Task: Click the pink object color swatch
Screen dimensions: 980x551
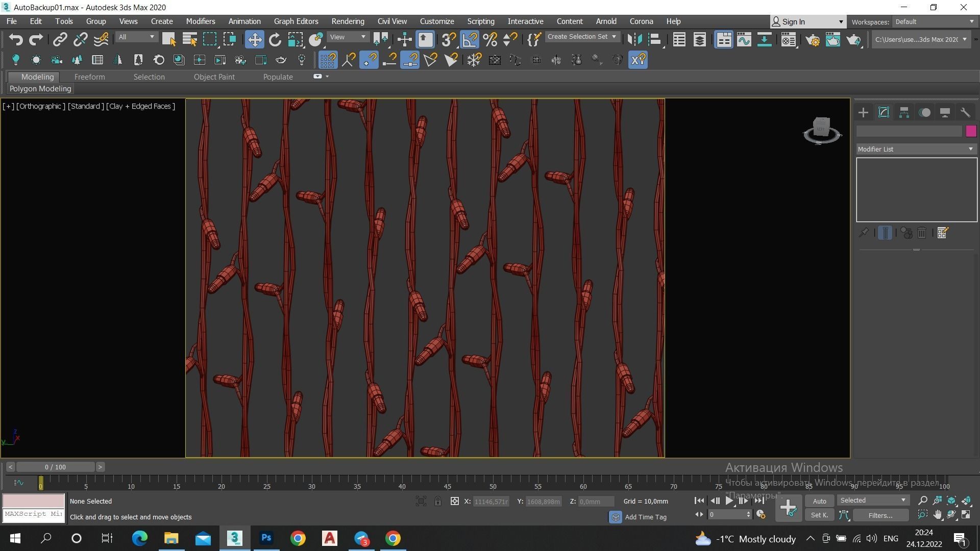Action: (x=971, y=131)
